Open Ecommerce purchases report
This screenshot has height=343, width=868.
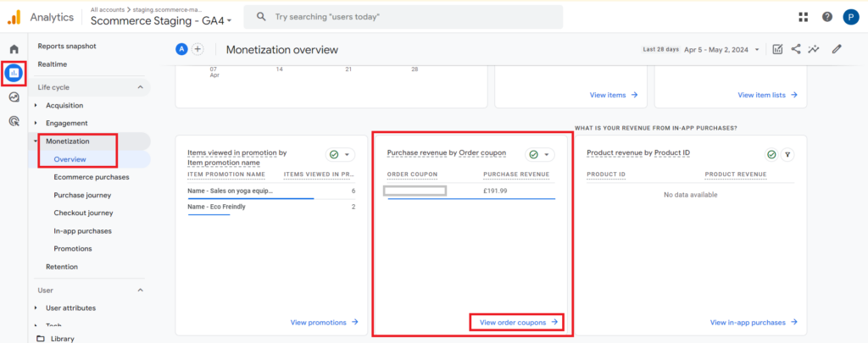coord(92,177)
